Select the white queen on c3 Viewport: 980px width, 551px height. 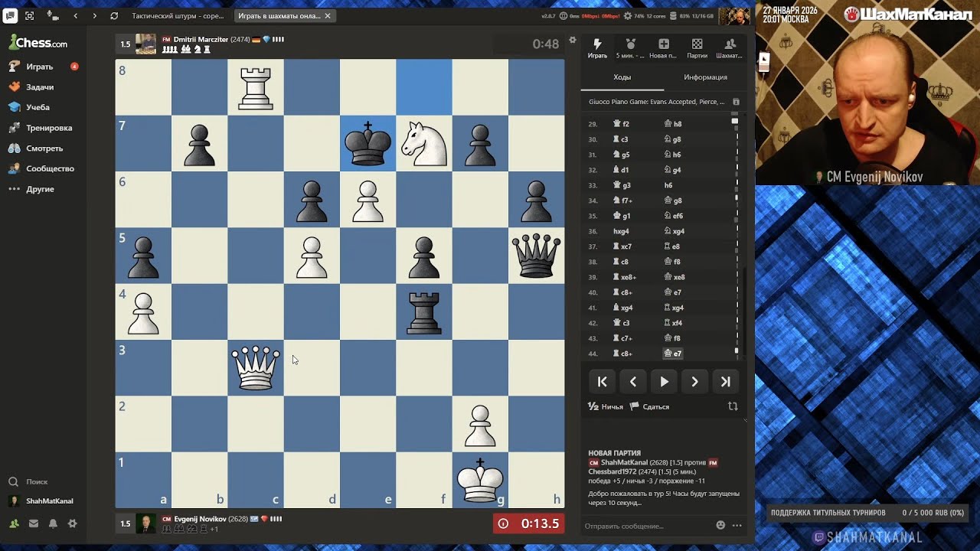click(256, 367)
